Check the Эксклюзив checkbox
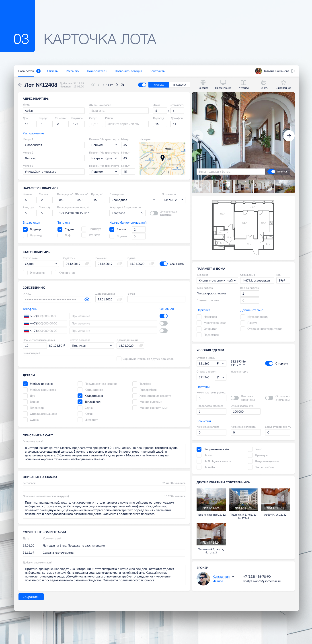Viewport: 312px width, 644px height. (25, 273)
